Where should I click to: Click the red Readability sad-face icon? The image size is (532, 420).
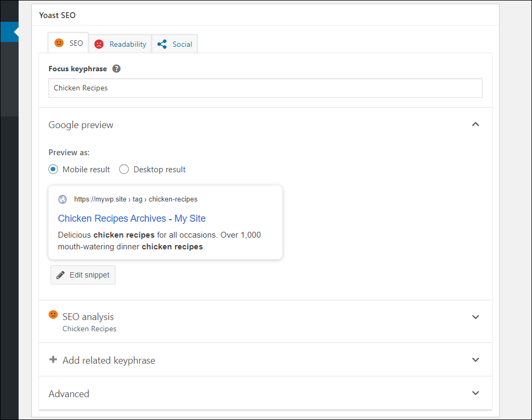point(99,45)
